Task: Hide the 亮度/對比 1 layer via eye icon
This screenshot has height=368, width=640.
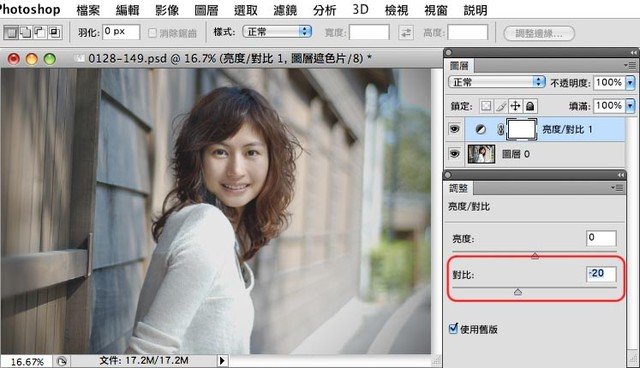Action: tap(454, 129)
